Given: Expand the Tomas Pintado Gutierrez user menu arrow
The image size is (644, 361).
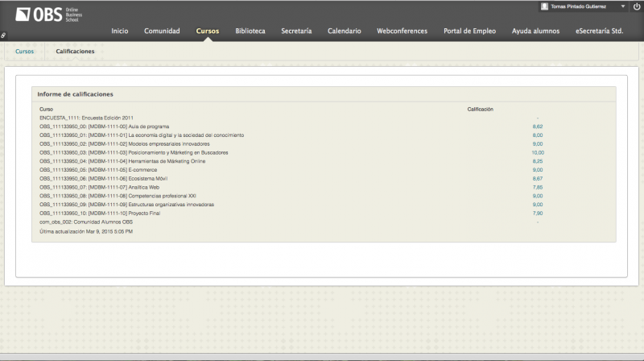Looking at the screenshot, I should (624, 6).
